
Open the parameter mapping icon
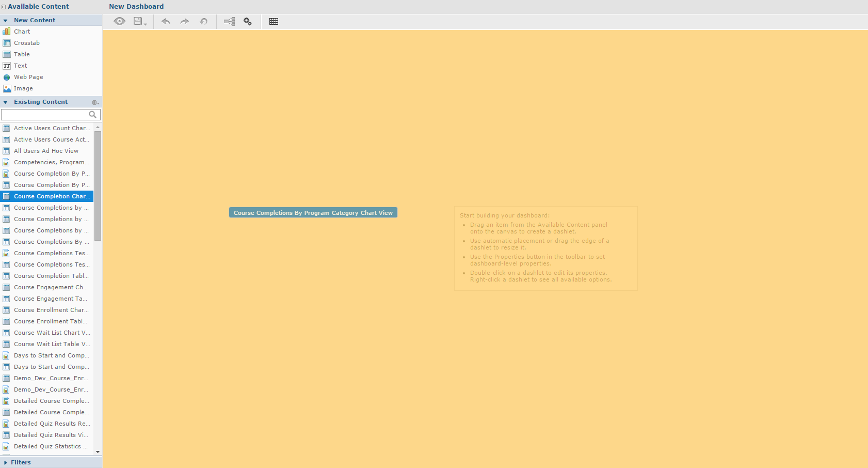229,21
